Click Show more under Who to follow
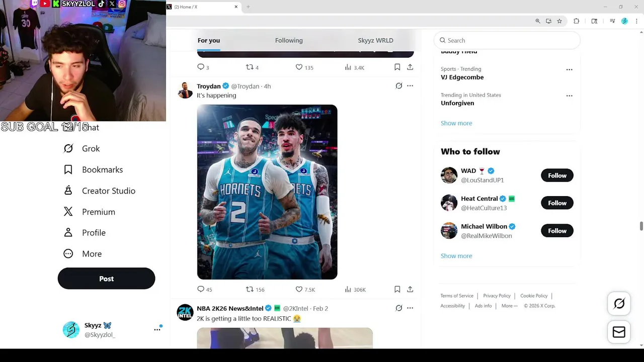 [456, 256]
